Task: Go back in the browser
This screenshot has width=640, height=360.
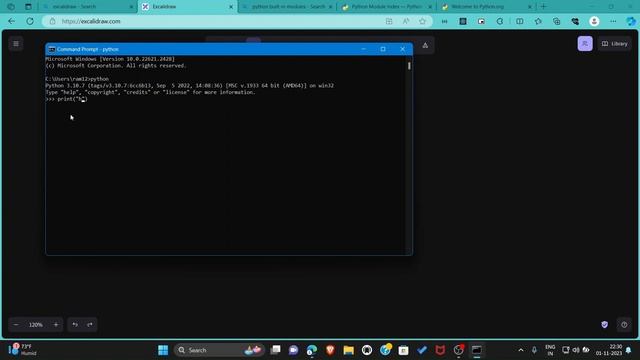Action: click(11, 21)
